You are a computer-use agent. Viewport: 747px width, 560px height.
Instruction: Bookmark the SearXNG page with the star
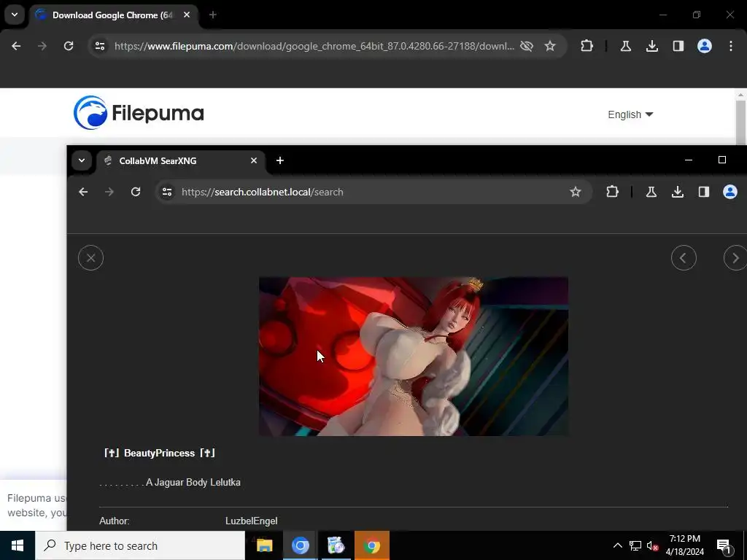576,192
